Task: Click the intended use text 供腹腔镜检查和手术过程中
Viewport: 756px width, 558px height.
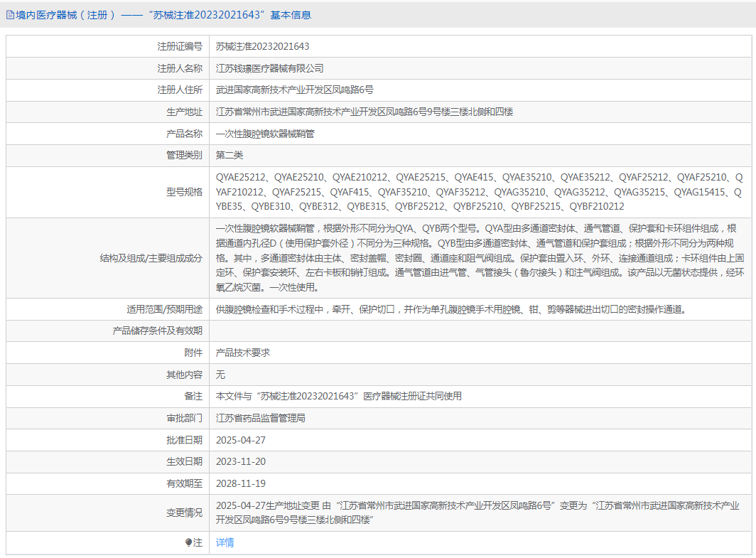Action: click(x=450, y=309)
